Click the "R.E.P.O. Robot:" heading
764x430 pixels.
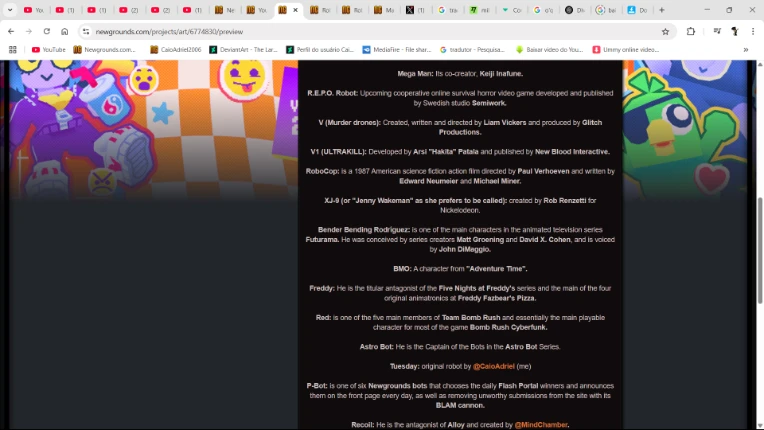click(332, 93)
